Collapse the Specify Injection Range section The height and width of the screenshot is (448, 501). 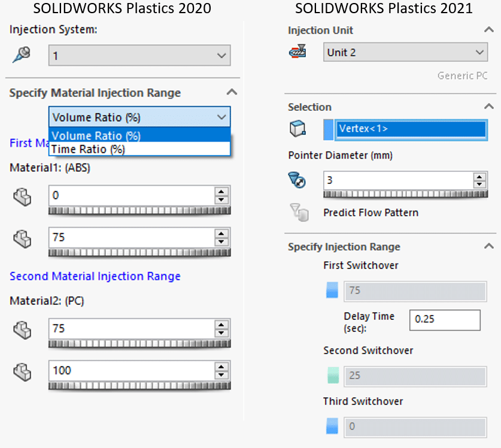489,246
